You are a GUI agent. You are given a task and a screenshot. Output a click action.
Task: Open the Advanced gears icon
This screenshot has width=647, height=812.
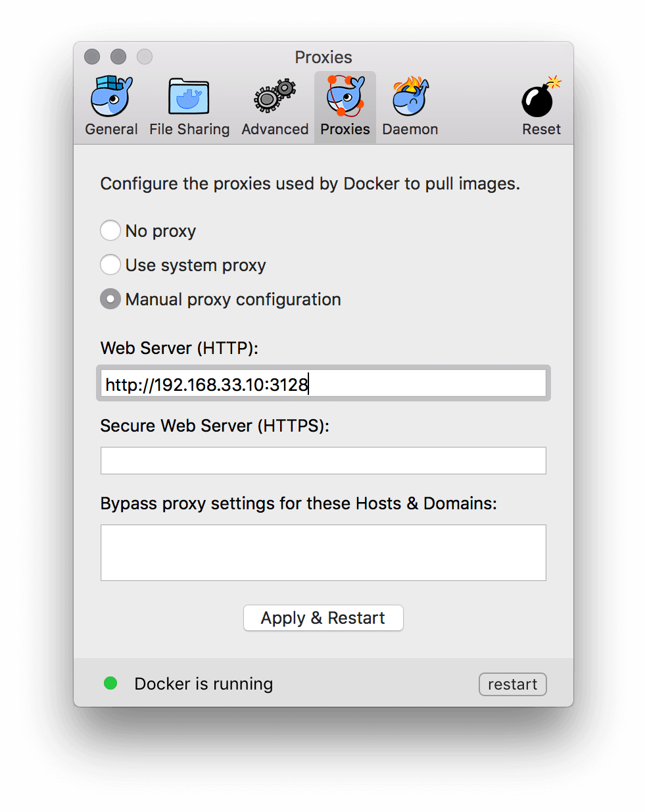click(275, 97)
